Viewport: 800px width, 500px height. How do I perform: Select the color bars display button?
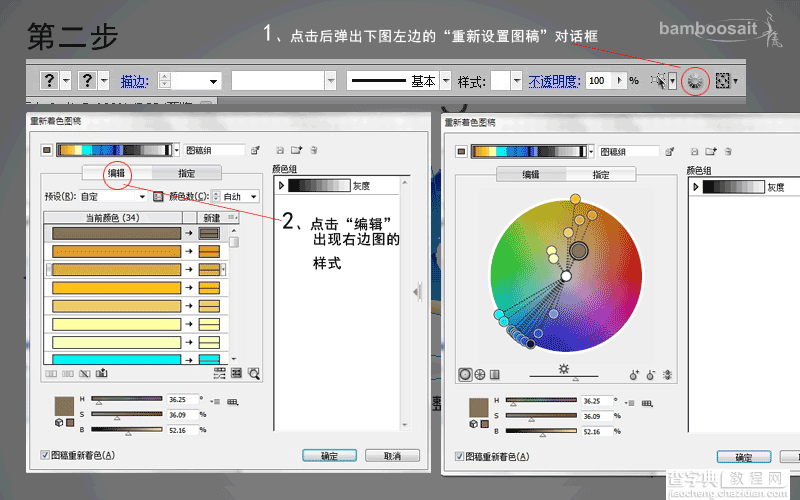(x=494, y=375)
